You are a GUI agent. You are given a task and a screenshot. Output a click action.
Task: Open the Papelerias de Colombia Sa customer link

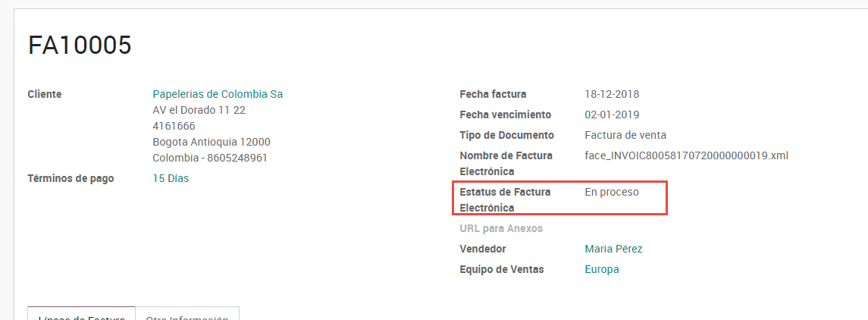tap(218, 94)
